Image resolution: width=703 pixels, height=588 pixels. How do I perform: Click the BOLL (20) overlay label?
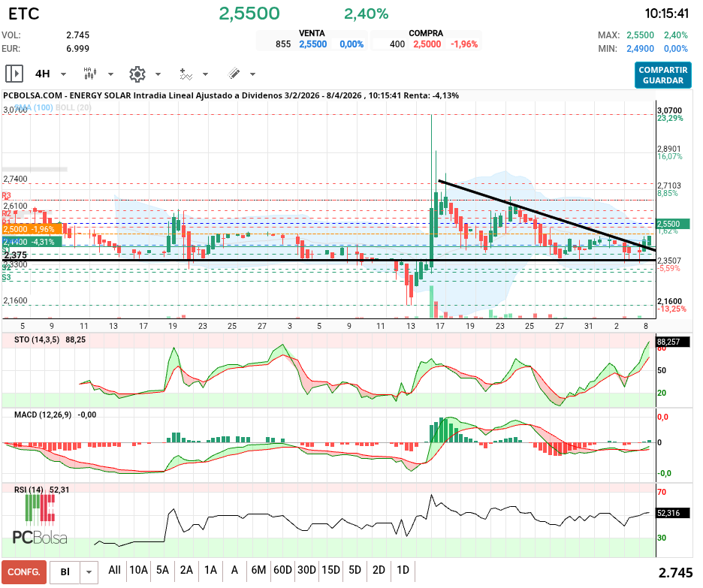(73, 107)
